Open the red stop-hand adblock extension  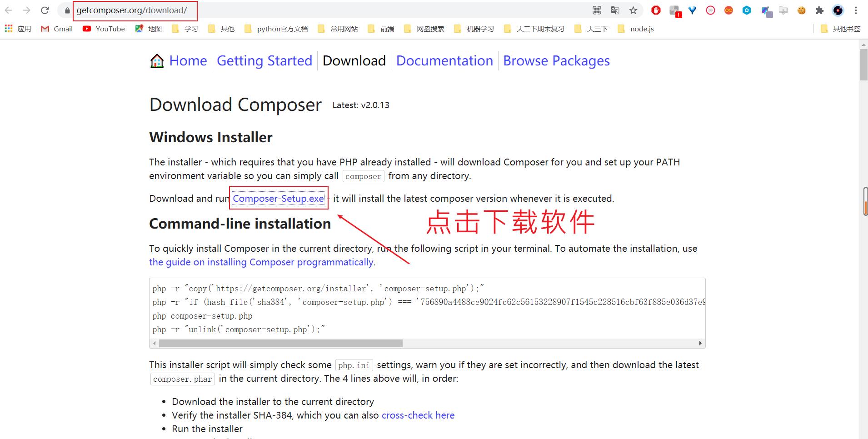click(x=656, y=10)
